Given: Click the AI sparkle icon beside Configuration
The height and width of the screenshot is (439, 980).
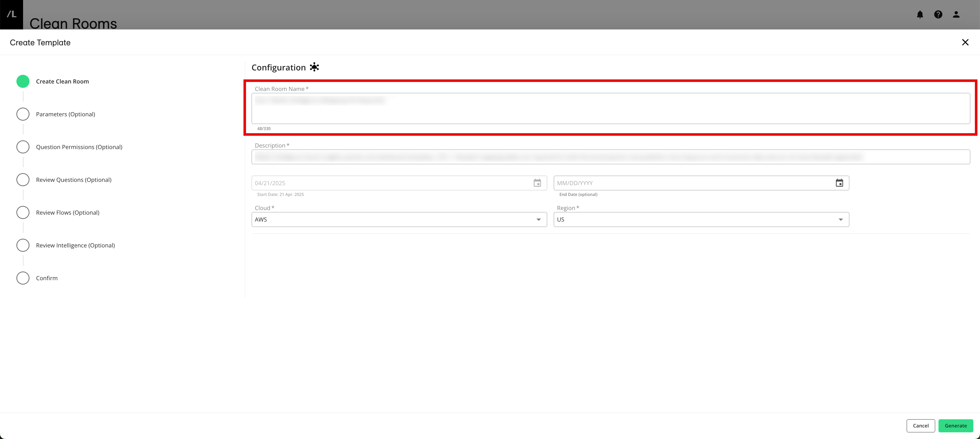Looking at the screenshot, I should 314,67.
